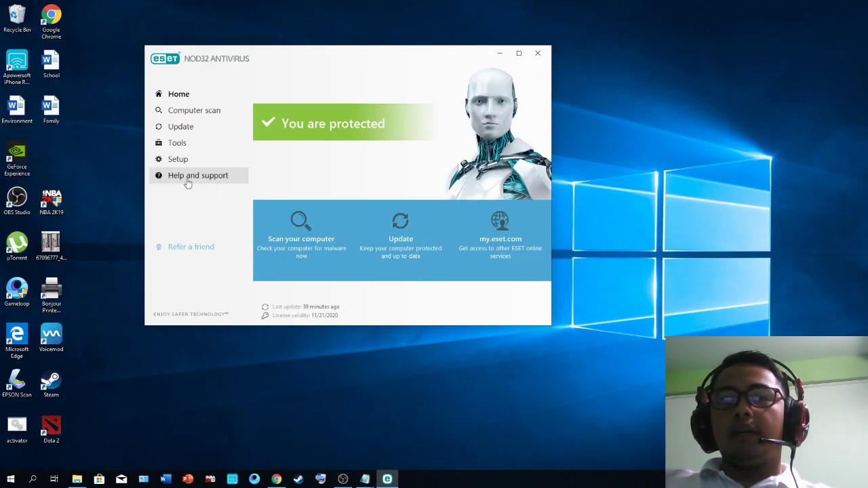Image resolution: width=868 pixels, height=488 pixels.
Task: Switch to ESET icon on the taskbar
Action: coord(387,479)
